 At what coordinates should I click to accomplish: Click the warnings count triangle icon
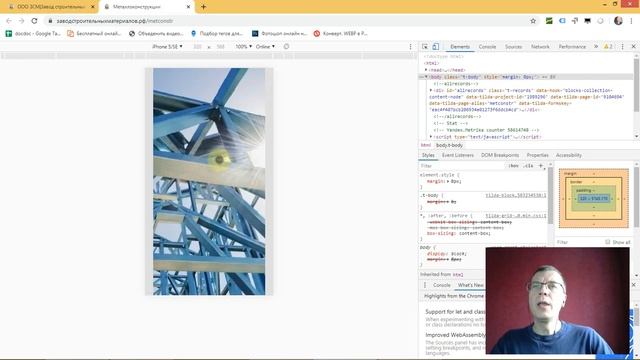(608, 47)
